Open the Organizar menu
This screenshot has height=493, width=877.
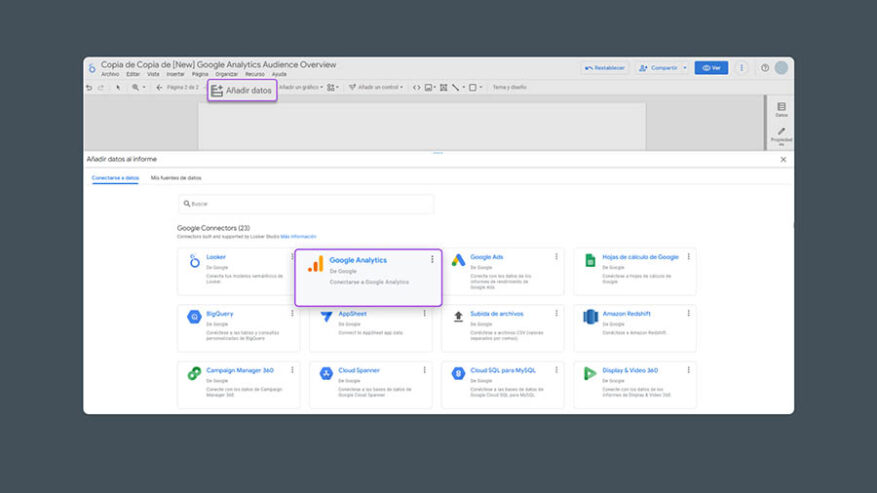click(x=227, y=74)
